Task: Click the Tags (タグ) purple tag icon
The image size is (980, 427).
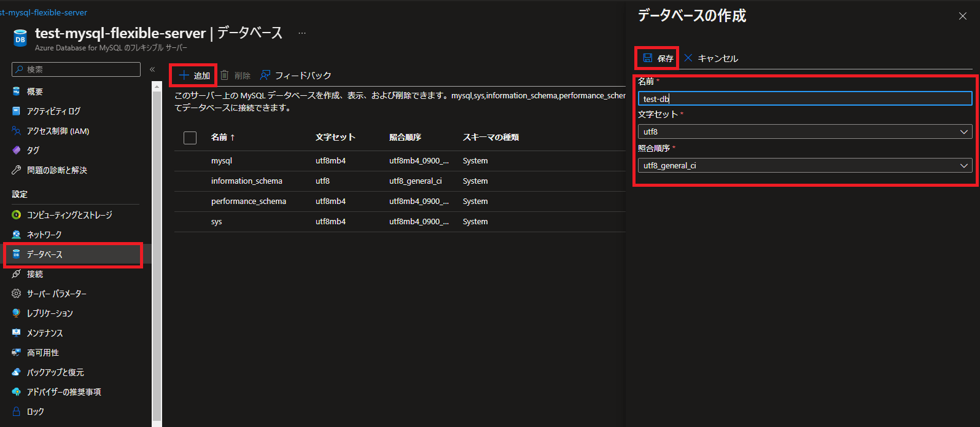Action: tap(17, 151)
